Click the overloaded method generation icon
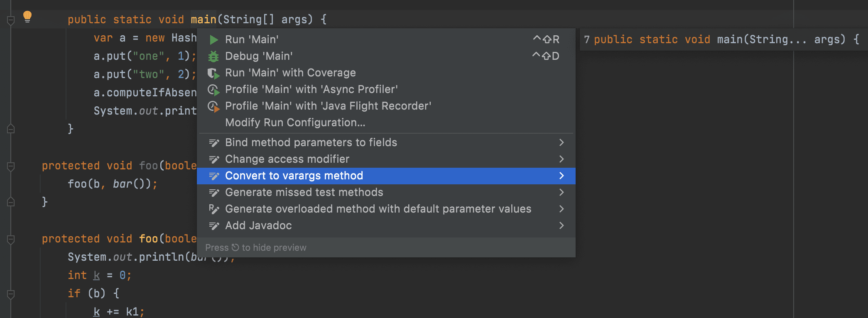868x318 pixels. pos(214,209)
